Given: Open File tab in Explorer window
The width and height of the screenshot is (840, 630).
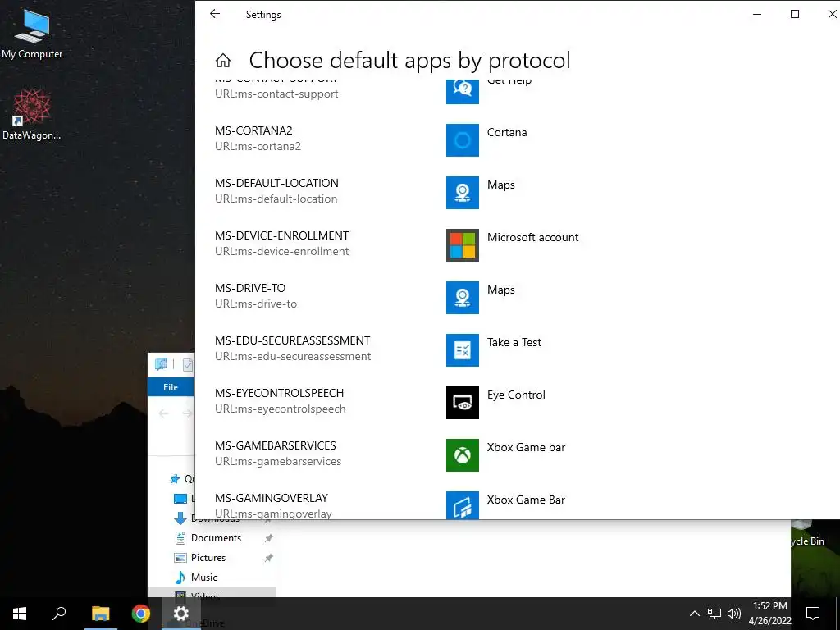Looking at the screenshot, I should pyautogui.click(x=171, y=387).
